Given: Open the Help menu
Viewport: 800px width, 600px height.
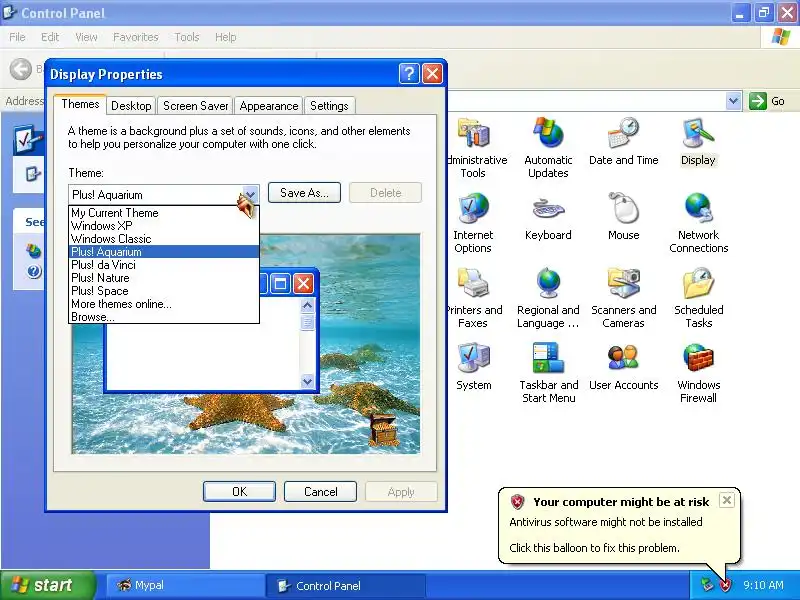Looking at the screenshot, I should [x=225, y=37].
